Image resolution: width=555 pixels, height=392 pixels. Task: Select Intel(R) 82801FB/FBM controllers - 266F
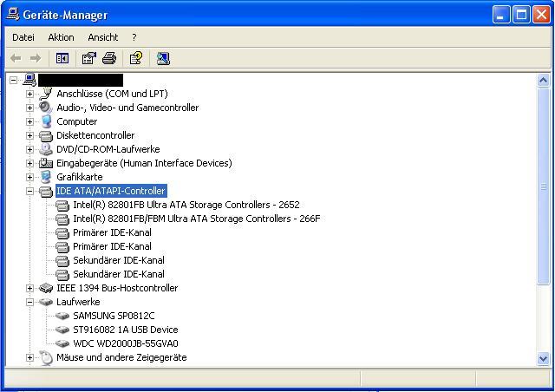(197, 219)
